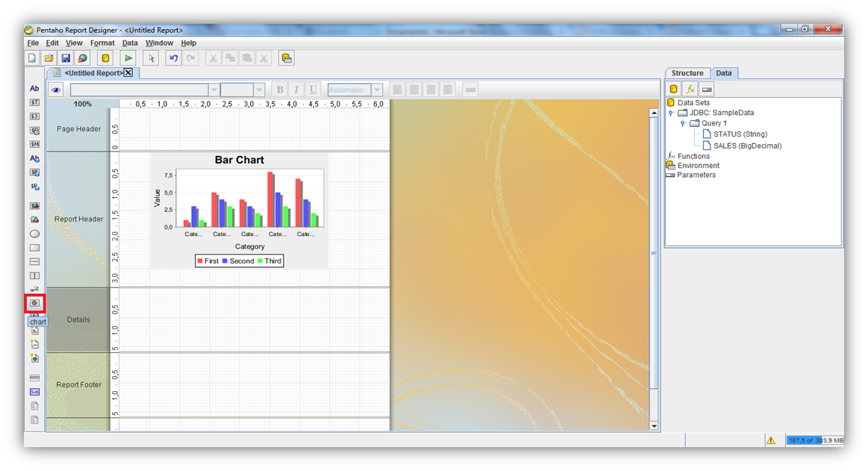Collapse the Query 1 tree node
This screenshot has height=471, width=868.
click(682, 123)
